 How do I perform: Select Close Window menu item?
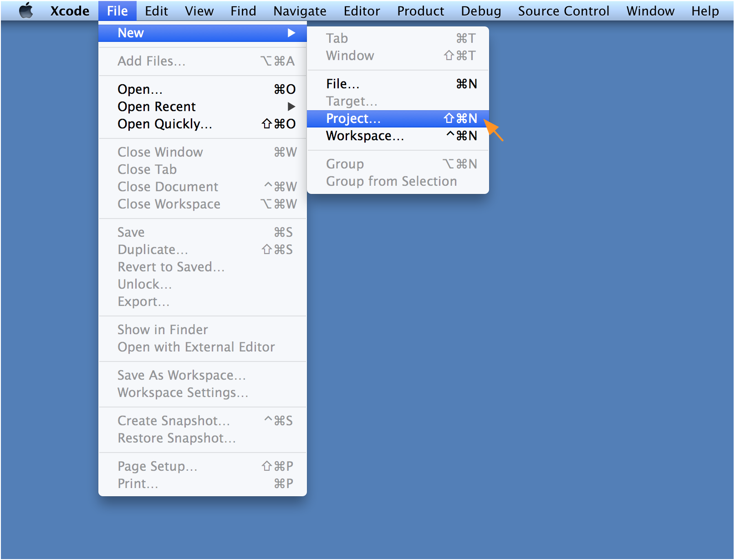click(203, 152)
